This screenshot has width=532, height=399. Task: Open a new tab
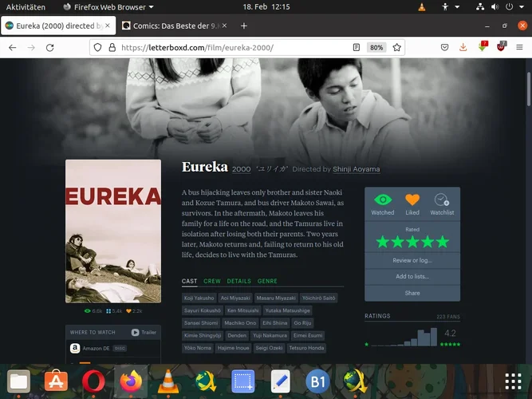pyautogui.click(x=243, y=26)
